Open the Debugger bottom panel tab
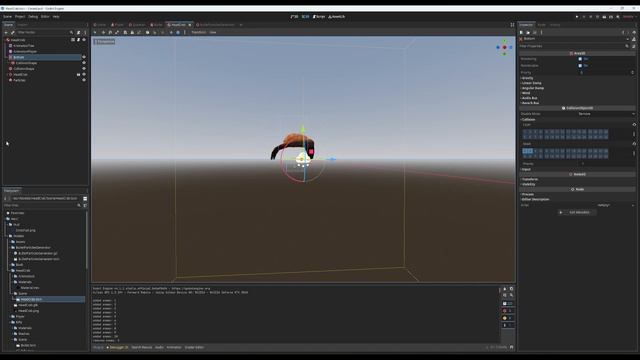 (x=118, y=347)
